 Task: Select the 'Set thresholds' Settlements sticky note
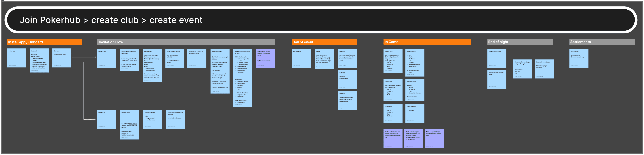point(579,58)
